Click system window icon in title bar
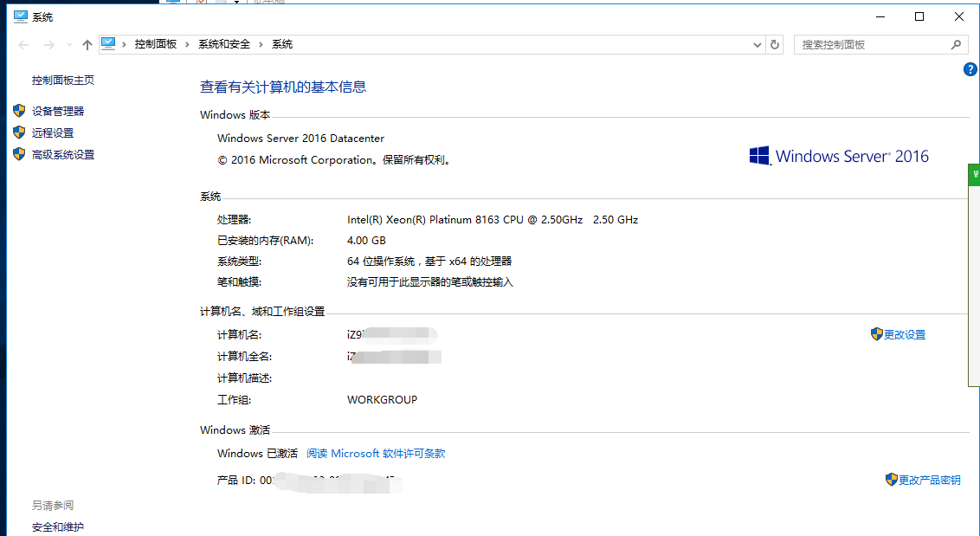The image size is (980, 536). 21,17
